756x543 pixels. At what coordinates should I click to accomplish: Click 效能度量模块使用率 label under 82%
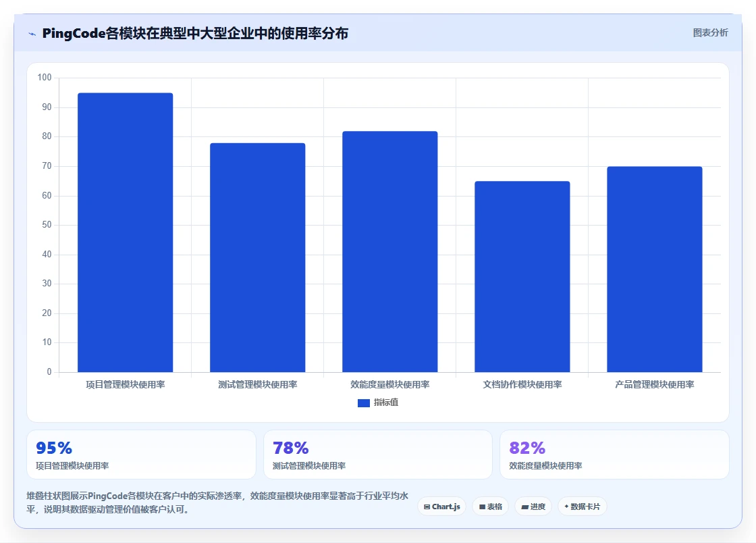pos(546,466)
